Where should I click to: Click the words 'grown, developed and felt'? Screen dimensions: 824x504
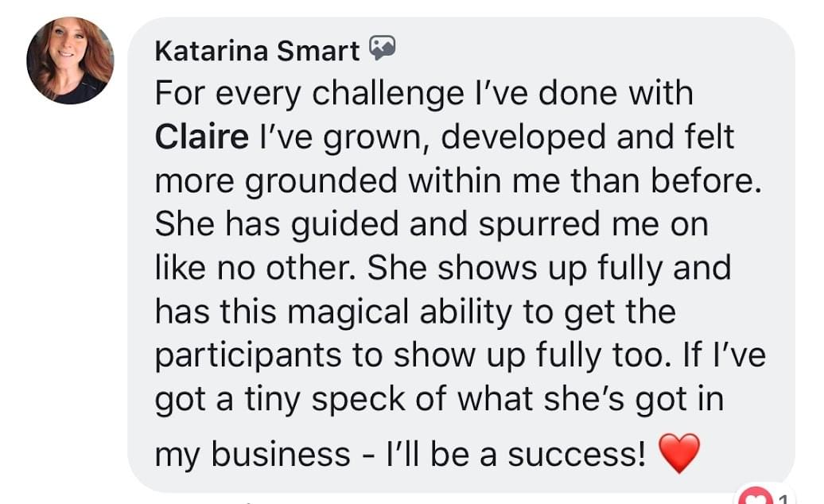(x=528, y=138)
